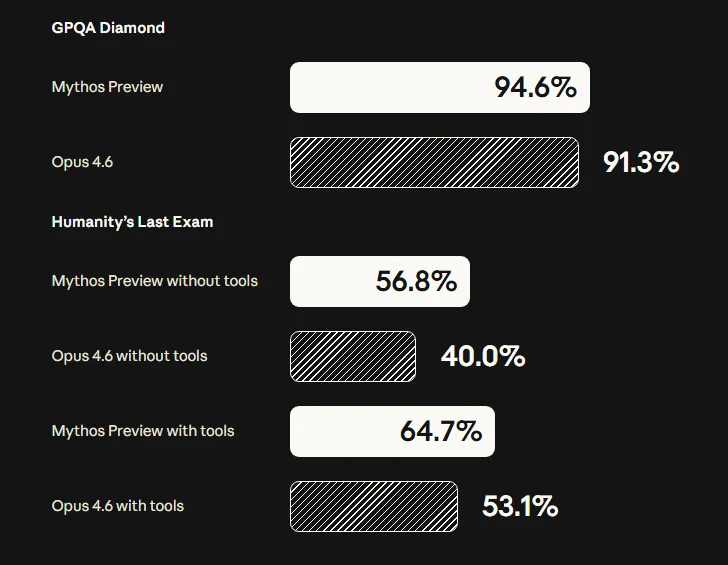Select the Opus 4.6 label under GPQA Diamond
Screen dimensions: 728x565
pyautogui.click(x=82, y=161)
